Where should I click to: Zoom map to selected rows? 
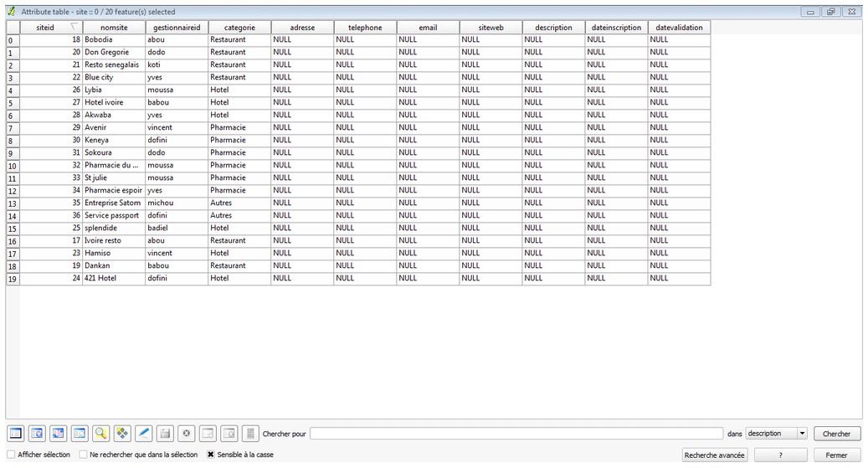point(101,434)
